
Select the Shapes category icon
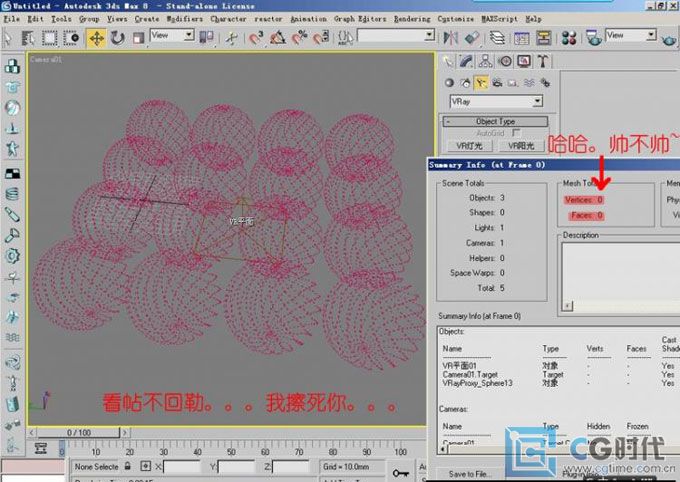[465, 82]
